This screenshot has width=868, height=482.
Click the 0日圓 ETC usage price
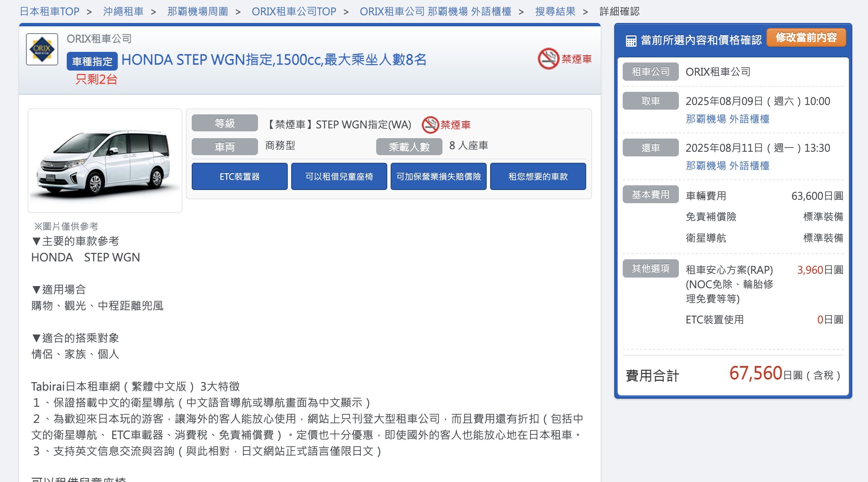(x=831, y=320)
